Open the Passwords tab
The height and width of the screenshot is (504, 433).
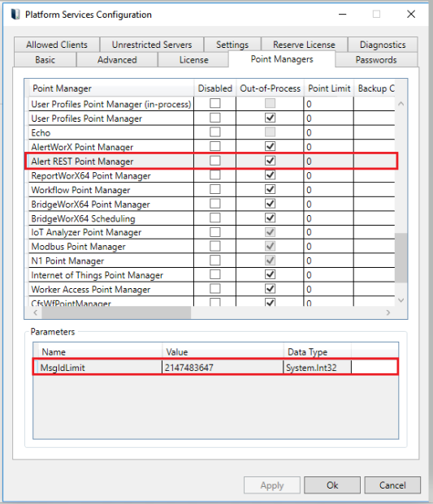[x=376, y=60]
